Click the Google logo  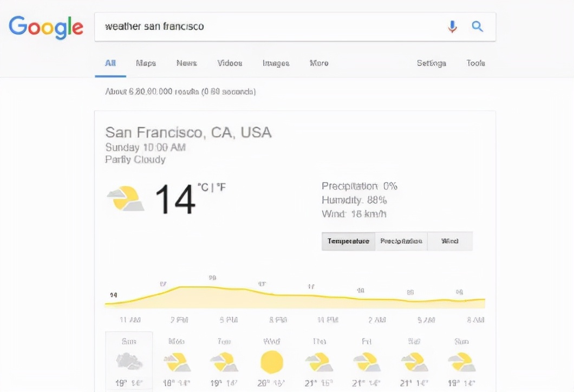[46, 27]
